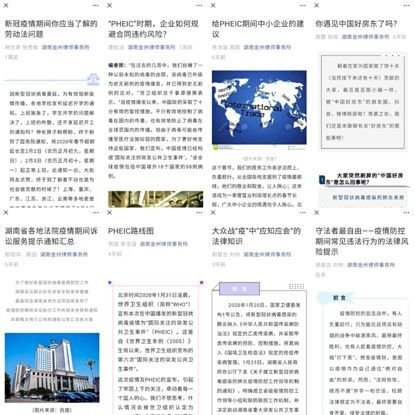
Task: Open more options for 企业如何规避合同违约风险 article
Action: [x=199, y=5]
